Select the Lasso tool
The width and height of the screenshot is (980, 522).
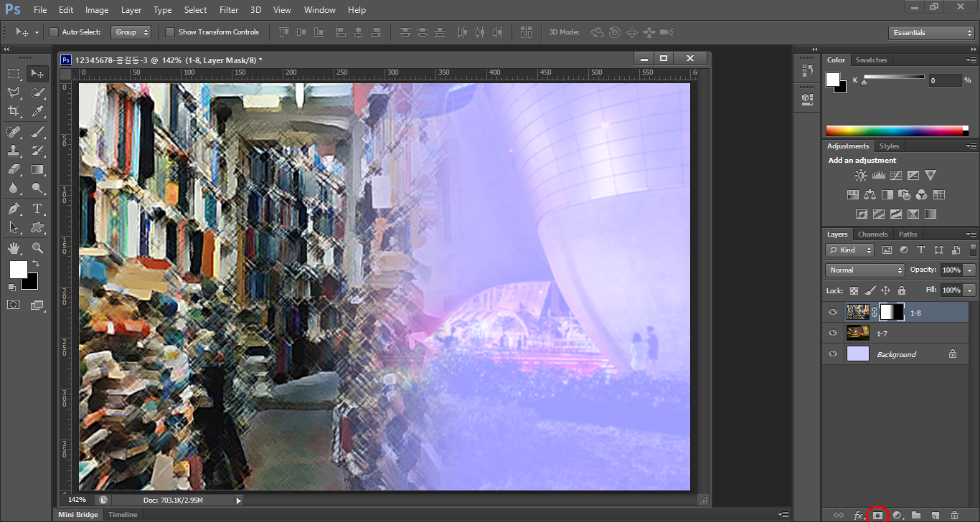(x=14, y=92)
